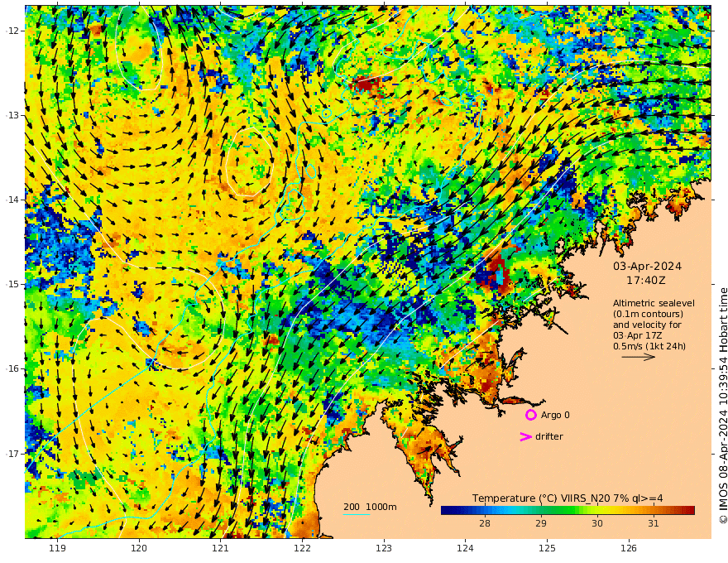Click longitude axis label 126
The height and width of the screenshot is (563, 728).
coord(629,548)
